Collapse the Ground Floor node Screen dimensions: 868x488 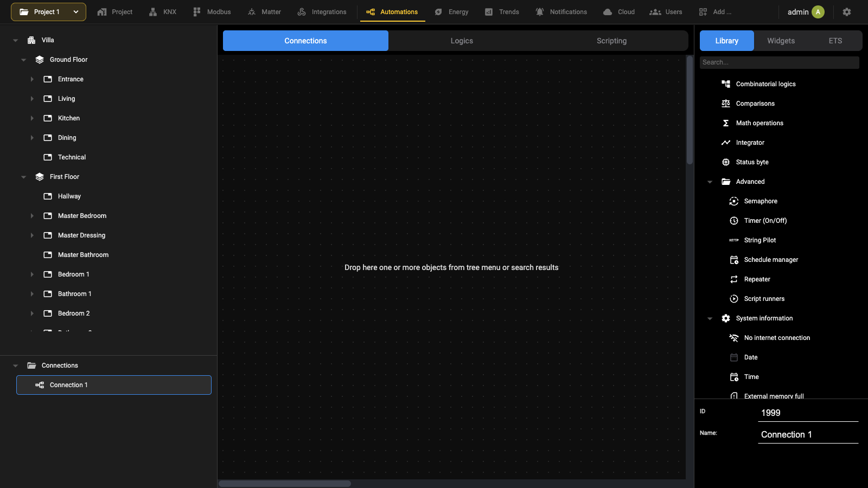point(24,60)
